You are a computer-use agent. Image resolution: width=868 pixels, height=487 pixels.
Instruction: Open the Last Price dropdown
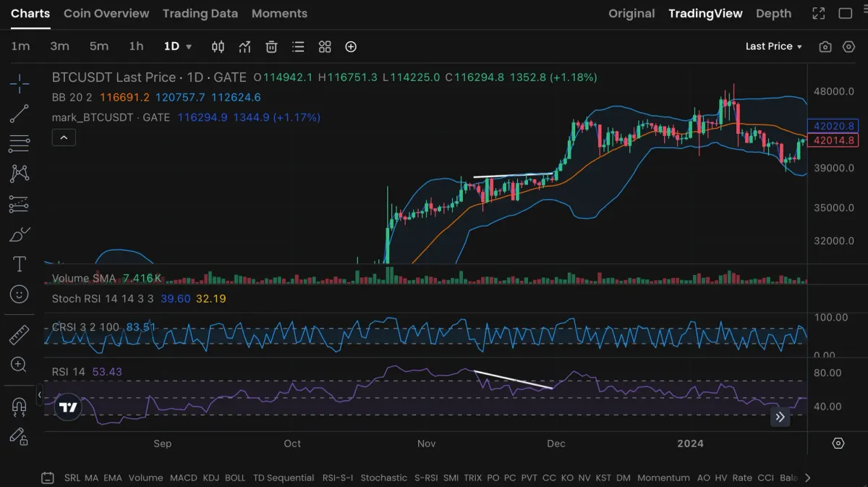[774, 46]
